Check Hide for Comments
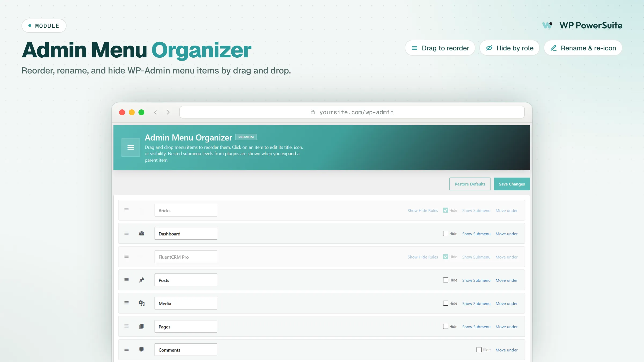 pyautogui.click(x=479, y=350)
